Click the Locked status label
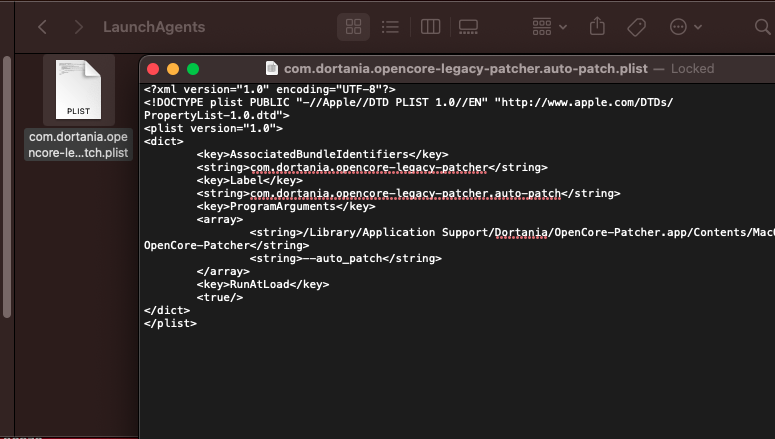Screen dimensions: 775x439 [692, 68]
